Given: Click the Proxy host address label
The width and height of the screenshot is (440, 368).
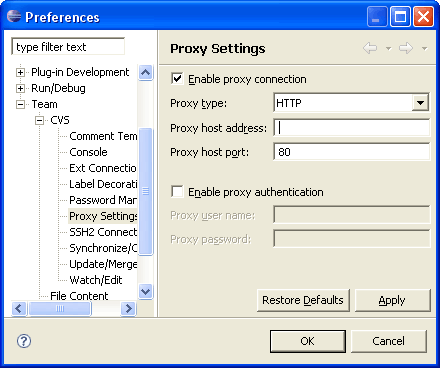Looking at the screenshot, I should (218, 128).
